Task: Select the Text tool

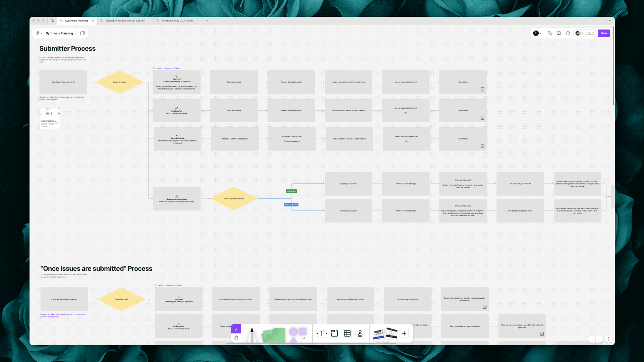Action: point(322,333)
